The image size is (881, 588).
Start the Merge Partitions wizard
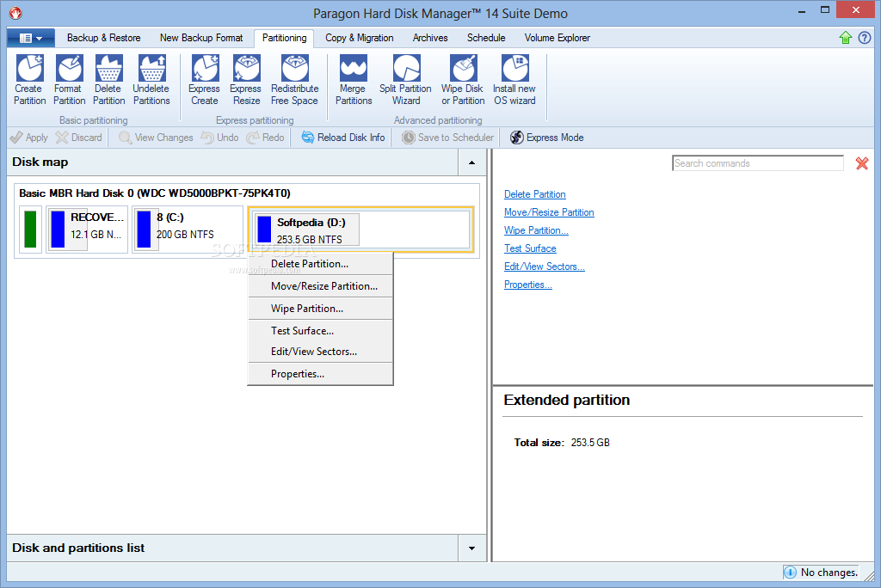point(354,80)
